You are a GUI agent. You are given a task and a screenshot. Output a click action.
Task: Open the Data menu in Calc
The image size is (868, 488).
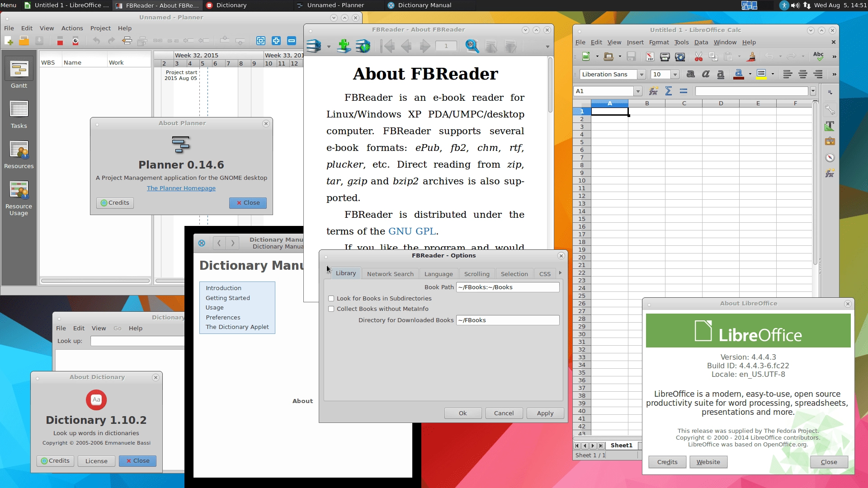click(x=701, y=42)
